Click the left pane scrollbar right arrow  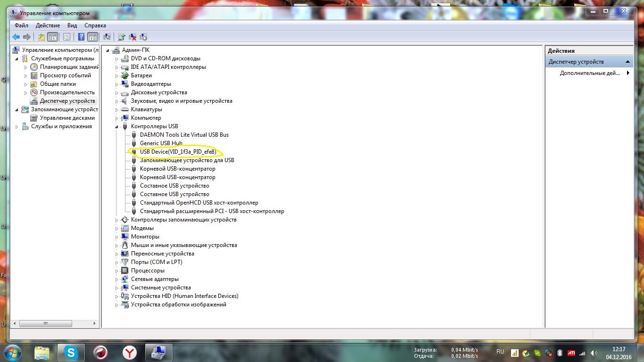94,323
